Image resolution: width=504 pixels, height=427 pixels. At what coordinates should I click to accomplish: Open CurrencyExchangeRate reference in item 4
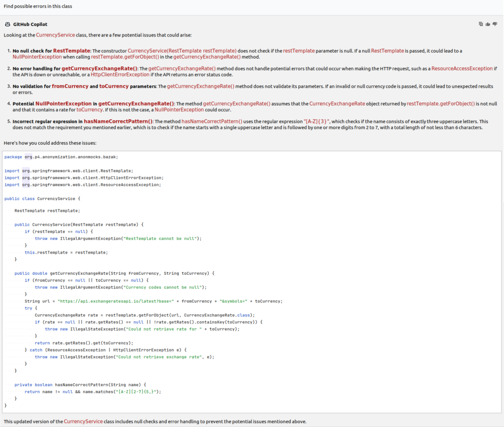(x=337, y=103)
